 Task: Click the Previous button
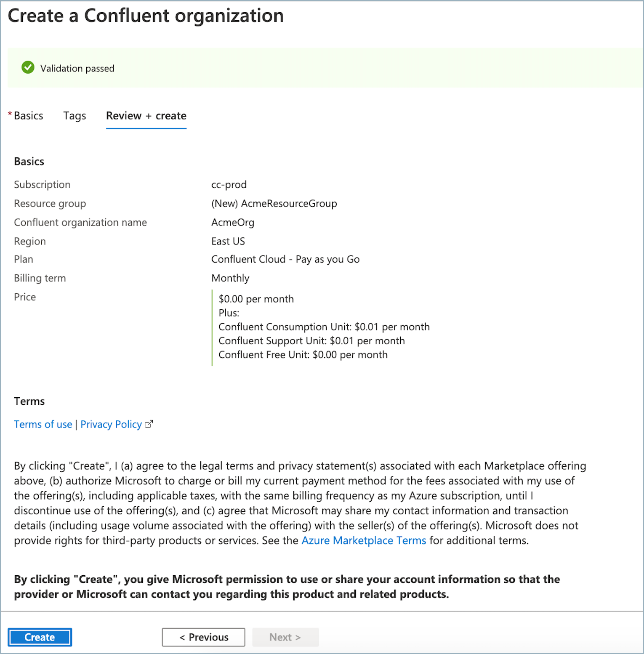203,637
